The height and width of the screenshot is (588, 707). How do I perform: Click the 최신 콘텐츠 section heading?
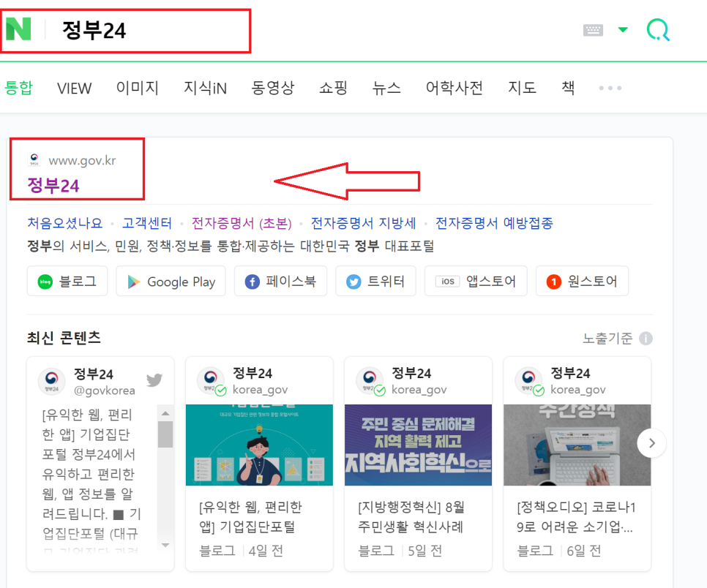pyautogui.click(x=64, y=337)
